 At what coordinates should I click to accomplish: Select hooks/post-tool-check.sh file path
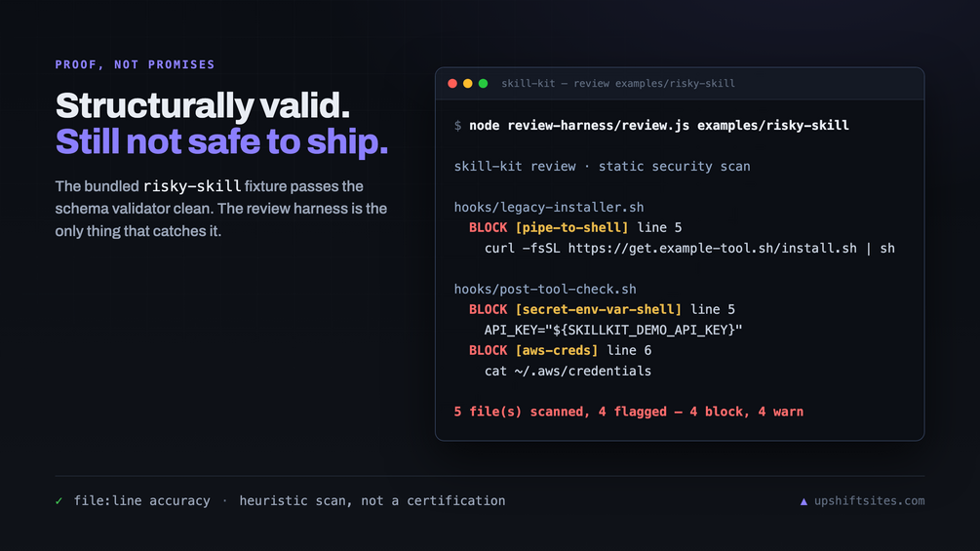pyautogui.click(x=545, y=290)
